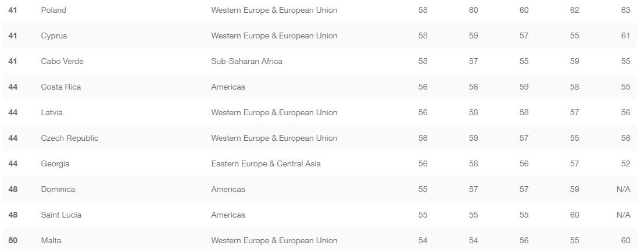
Task: Select the Malta row
Action: pyautogui.click(x=51, y=241)
